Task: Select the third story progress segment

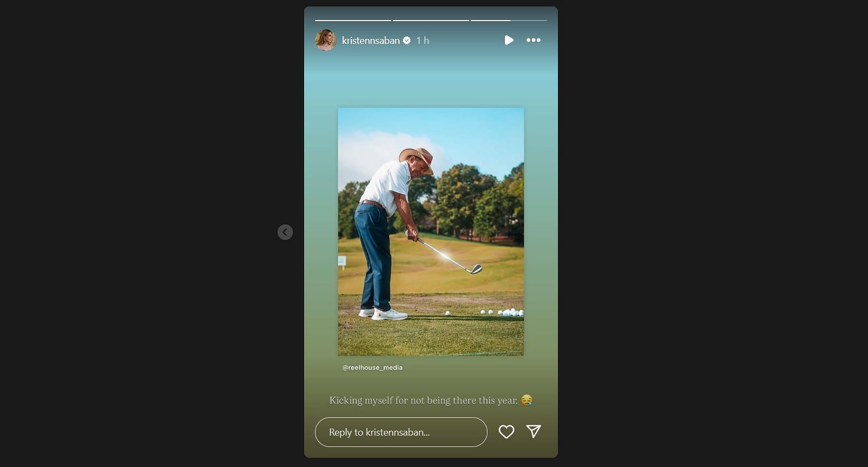Action: 509,21
